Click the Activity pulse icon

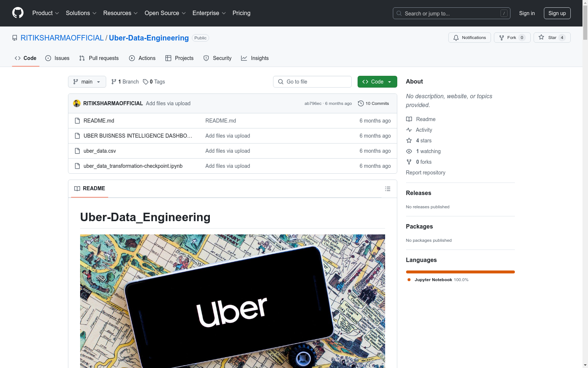pyautogui.click(x=409, y=130)
